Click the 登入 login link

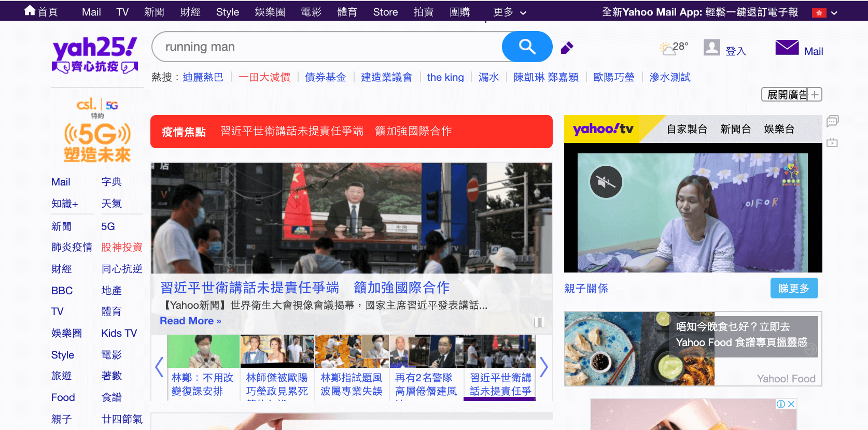click(x=736, y=51)
